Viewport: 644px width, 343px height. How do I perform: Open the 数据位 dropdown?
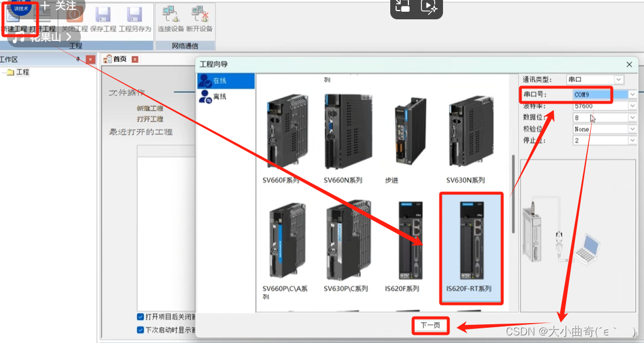point(632,118)
